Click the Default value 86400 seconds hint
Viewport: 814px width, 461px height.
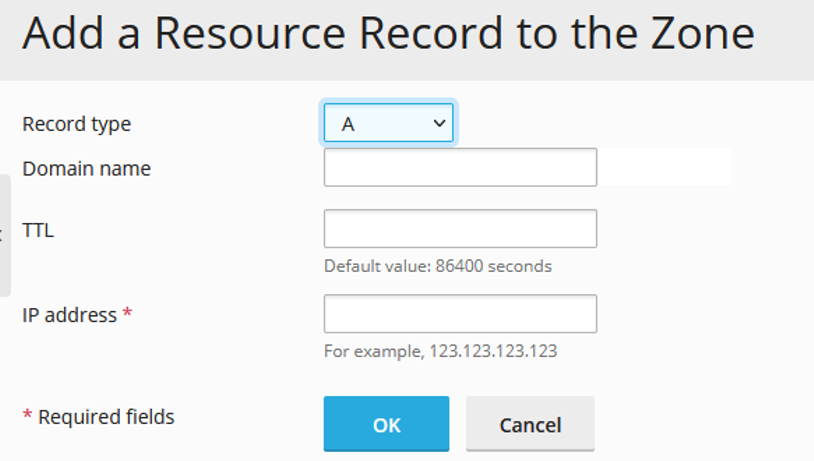point(438,266)
